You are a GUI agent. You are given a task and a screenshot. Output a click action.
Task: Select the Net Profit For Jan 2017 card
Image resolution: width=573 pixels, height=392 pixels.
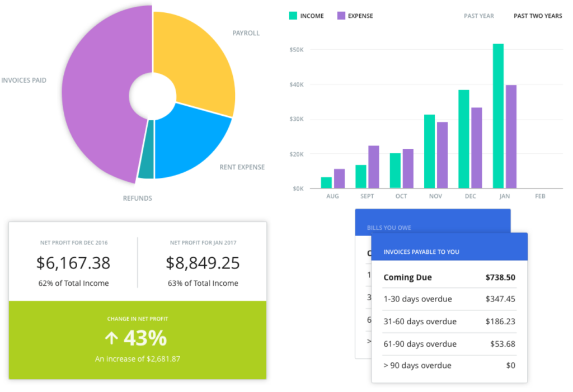[202, 263]
